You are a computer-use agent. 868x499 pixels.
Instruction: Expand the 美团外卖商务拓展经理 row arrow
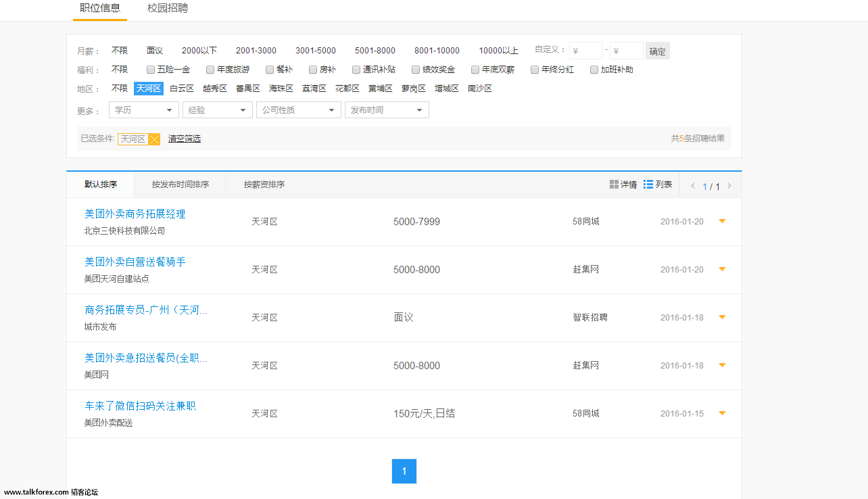[x=722, y=221]
